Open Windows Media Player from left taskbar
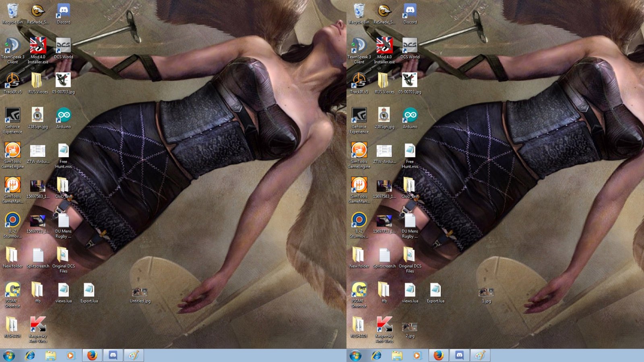 pyautogui.click(x=70, y=356)
